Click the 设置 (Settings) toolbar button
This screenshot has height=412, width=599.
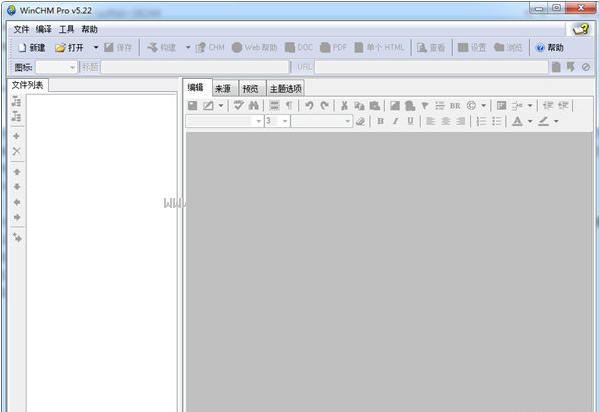(472, 47)
